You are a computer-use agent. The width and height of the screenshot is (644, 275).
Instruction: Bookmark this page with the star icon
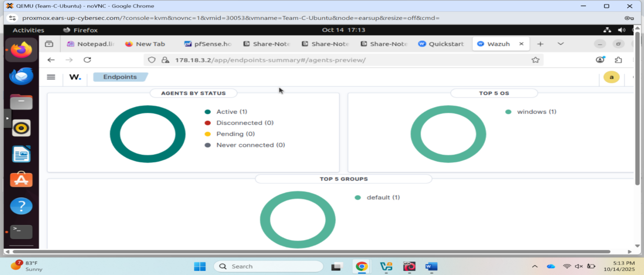pos(535,60)
